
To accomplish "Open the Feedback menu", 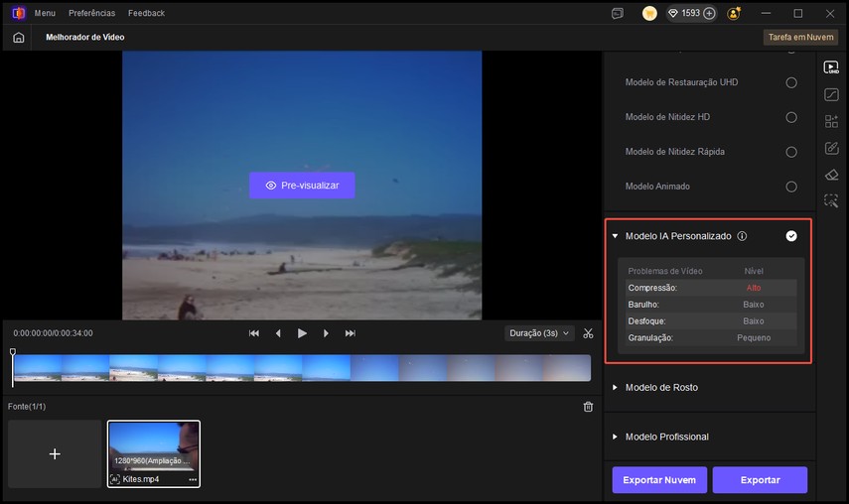I will tap(146, 13).
